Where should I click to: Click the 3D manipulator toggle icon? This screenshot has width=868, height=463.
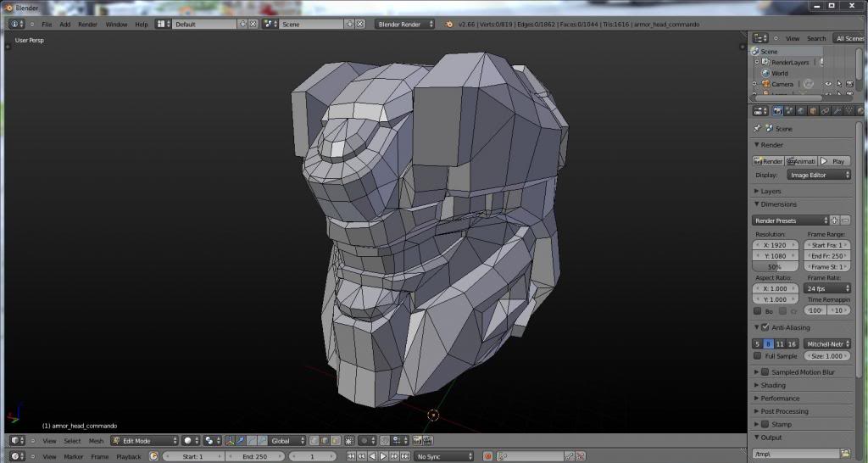click(x=229, y=441)
